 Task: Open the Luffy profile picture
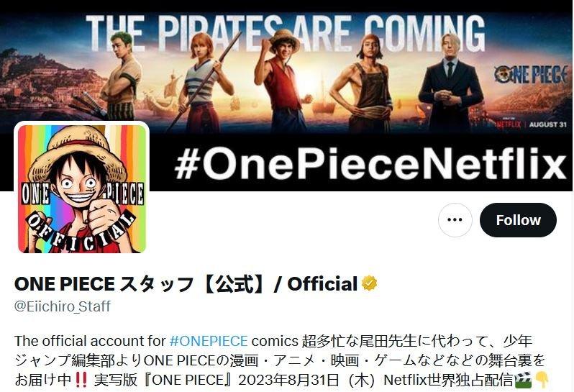[81, 188]
